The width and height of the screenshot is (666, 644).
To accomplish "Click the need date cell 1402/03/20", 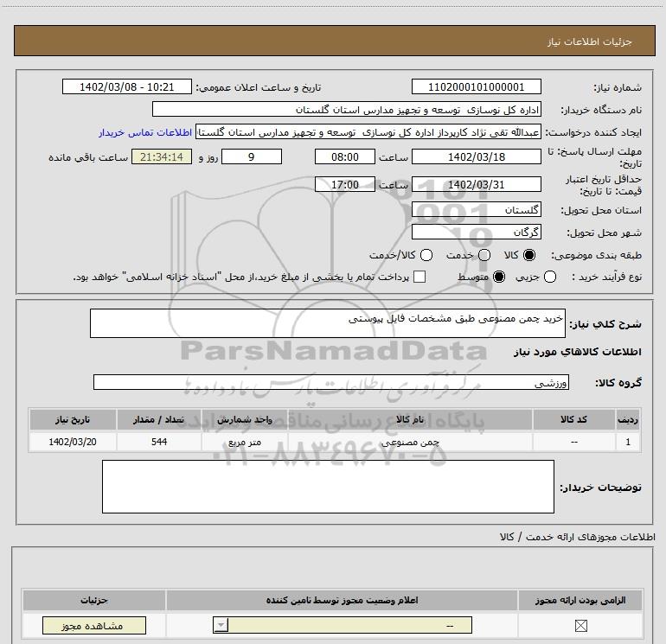I will (73, 442).
